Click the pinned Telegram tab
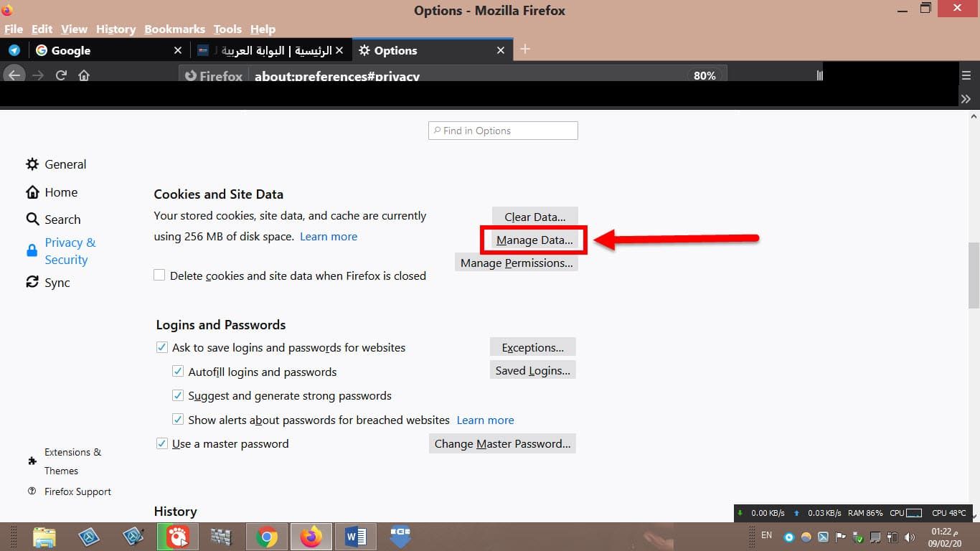The width and height of the screenshot is (980, 551). [14, 50]
